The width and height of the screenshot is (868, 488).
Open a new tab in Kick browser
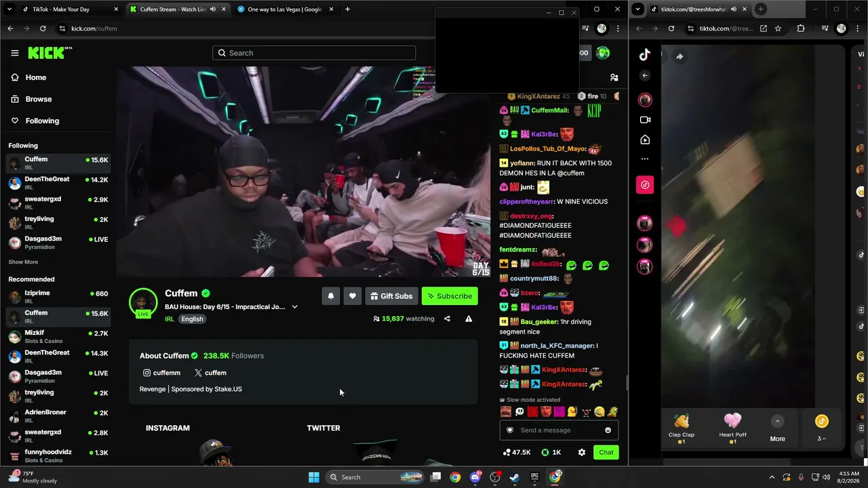tap(347, 9)
